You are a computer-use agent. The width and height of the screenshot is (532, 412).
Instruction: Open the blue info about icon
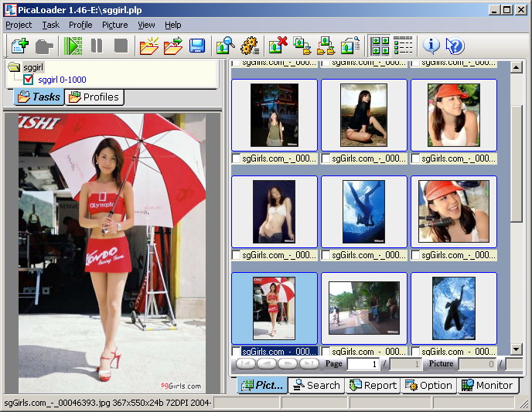pos(431,46)
